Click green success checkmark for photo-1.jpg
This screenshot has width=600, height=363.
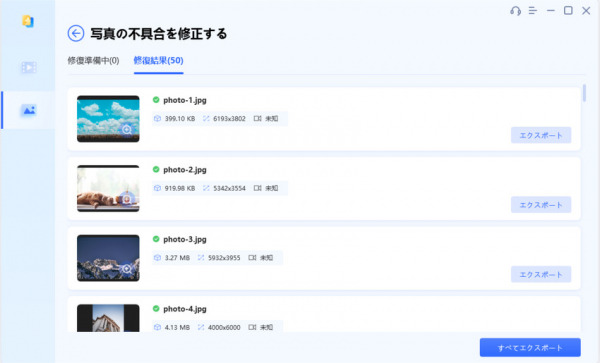click(156, 100)
